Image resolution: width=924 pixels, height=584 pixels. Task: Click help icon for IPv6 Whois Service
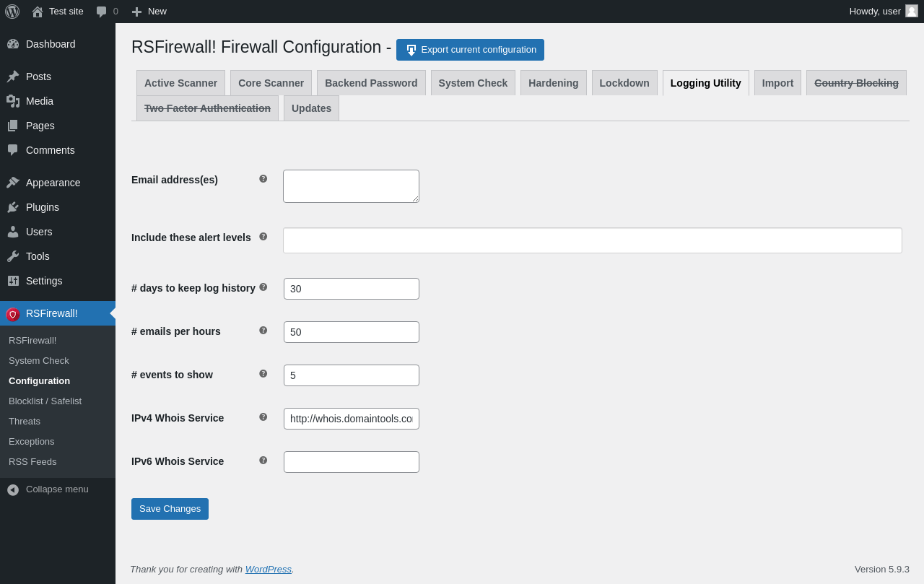click(263, 460)
